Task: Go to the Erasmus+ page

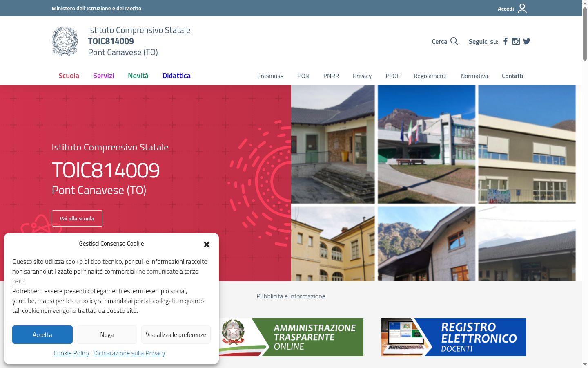Action: click(270, 76)
